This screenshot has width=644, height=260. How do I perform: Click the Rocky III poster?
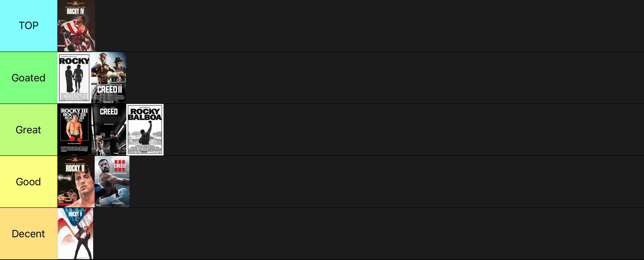[74, 130]
